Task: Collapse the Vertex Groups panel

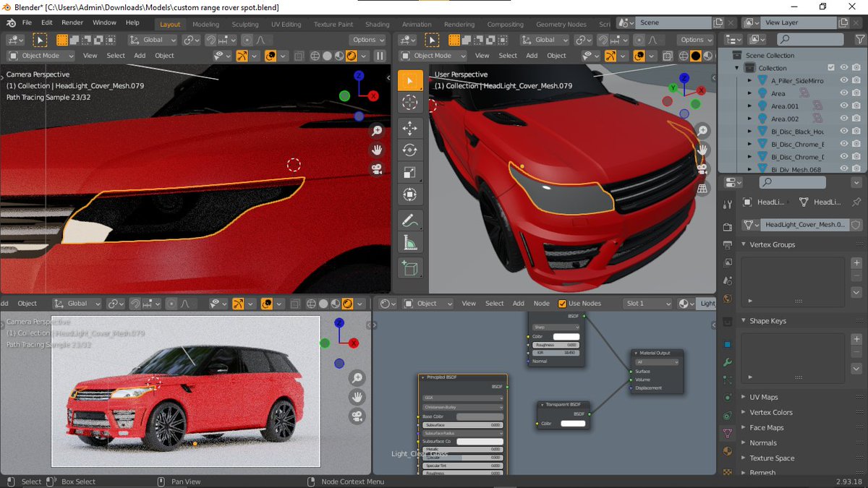Action: [x=744, y=244]
